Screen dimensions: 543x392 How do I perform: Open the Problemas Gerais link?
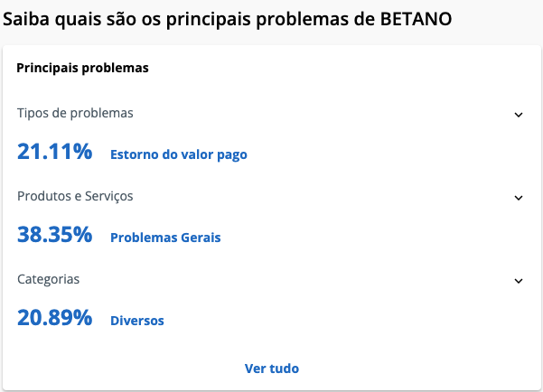pos(165,238)
